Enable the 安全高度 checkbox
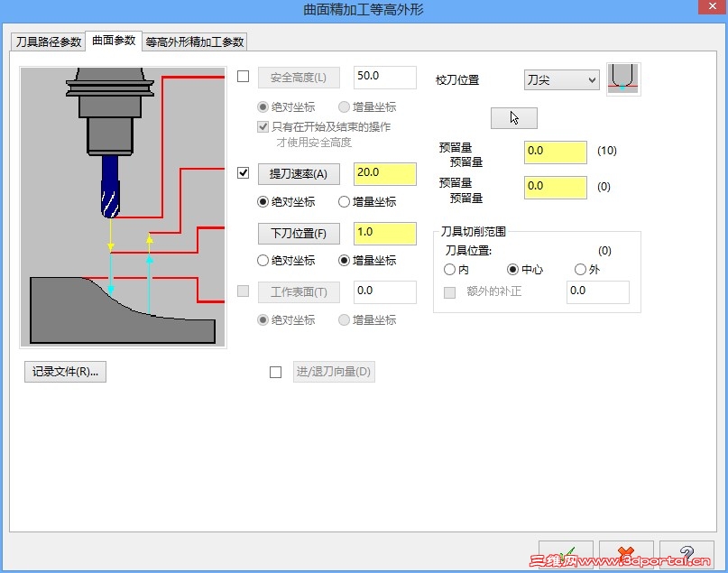This screenshot has width=728, height=573. [x=243, y=76]
